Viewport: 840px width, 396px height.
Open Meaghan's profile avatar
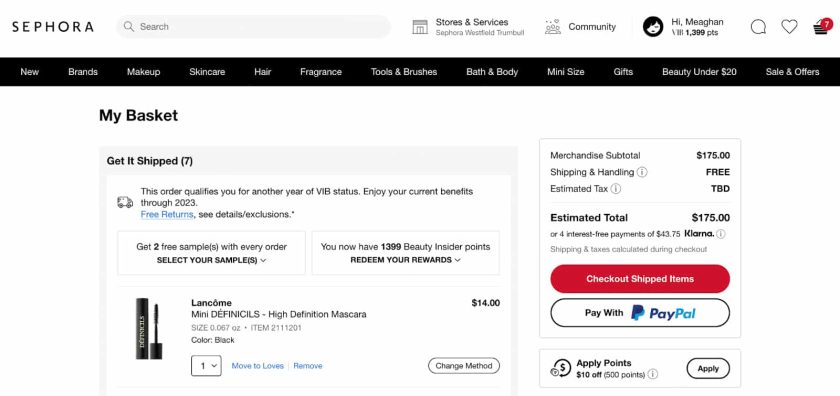click(x=653, y=27)
